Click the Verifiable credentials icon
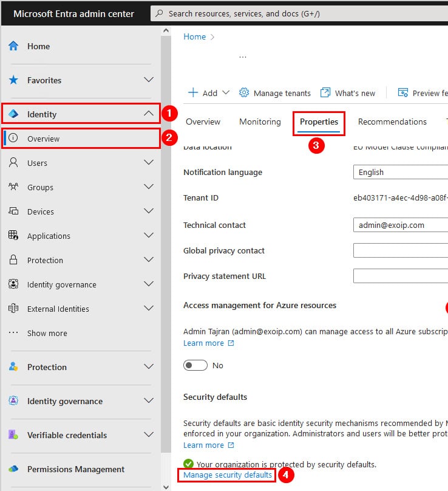Image resolution: width=448 pixels, height=491 pixels. pyautogui.click(x=13, y=434)
